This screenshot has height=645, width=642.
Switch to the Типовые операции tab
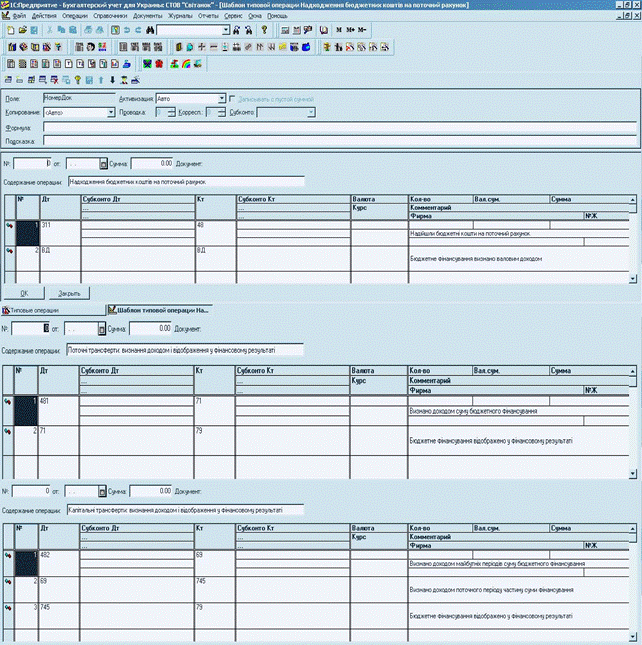[x=53, y=310]
